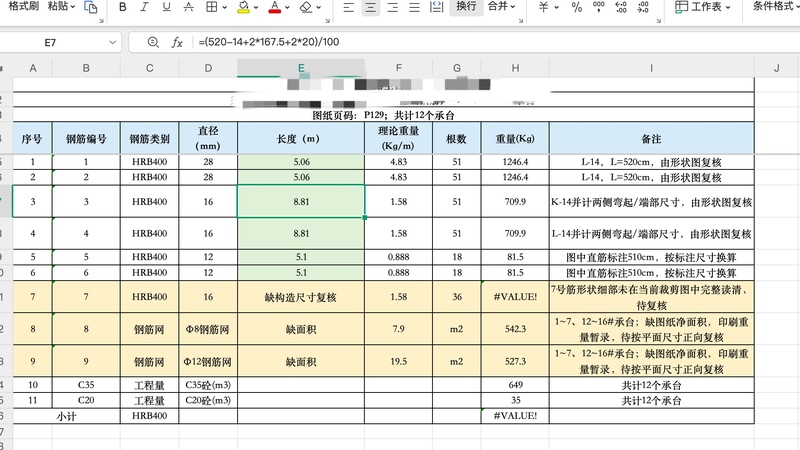Select column H header
800x450 pixels.
click(x=515, y=68)
